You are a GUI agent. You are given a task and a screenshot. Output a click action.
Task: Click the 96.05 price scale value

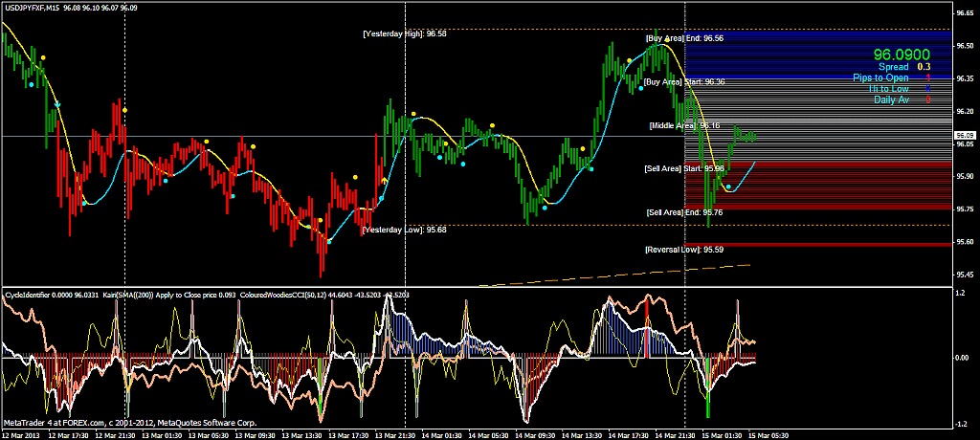click(x=965, y=144)
